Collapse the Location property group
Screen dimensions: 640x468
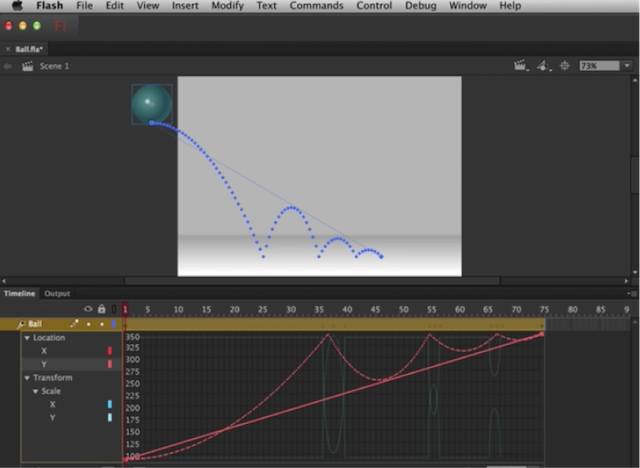[x=27, y=338]
